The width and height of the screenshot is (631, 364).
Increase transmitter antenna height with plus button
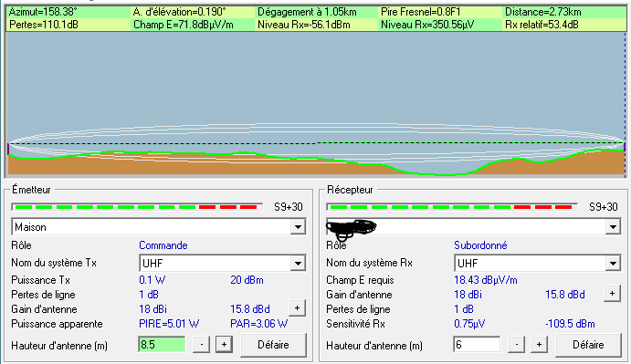(224, 345)
